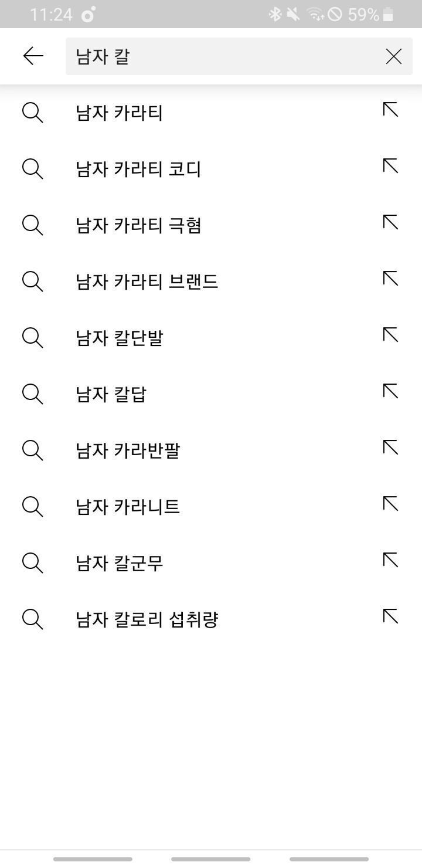Image resolution: width=422 pixels, height=868 pixels.
Task: Tap magnifier icon beside 남자 칼로리 섭취량
Action: [x=32, y=619]
